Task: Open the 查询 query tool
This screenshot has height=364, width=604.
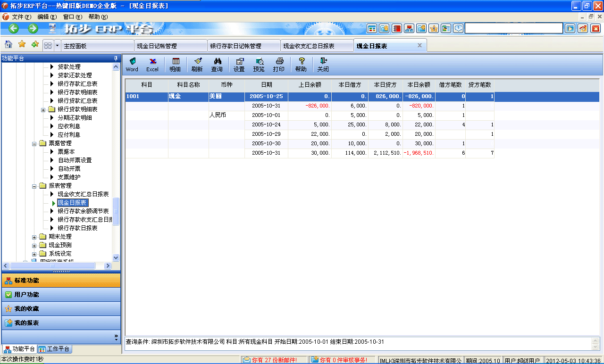Action: (217, 65)
